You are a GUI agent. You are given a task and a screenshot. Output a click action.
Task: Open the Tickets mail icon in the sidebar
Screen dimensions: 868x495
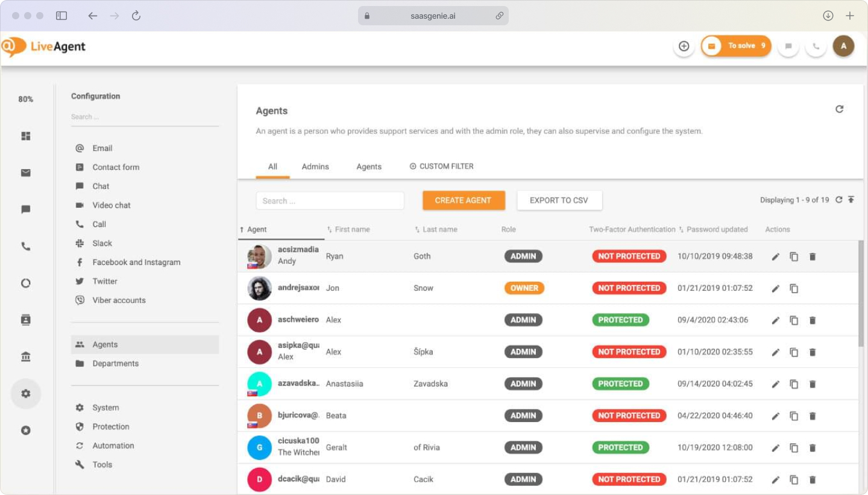click(25, 172)
